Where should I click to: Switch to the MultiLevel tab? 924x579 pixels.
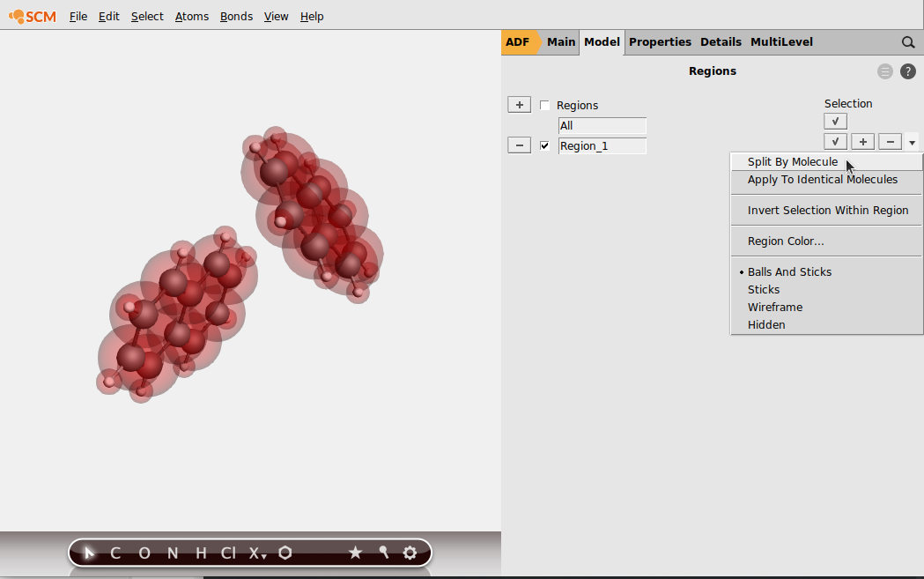point(781,42)
